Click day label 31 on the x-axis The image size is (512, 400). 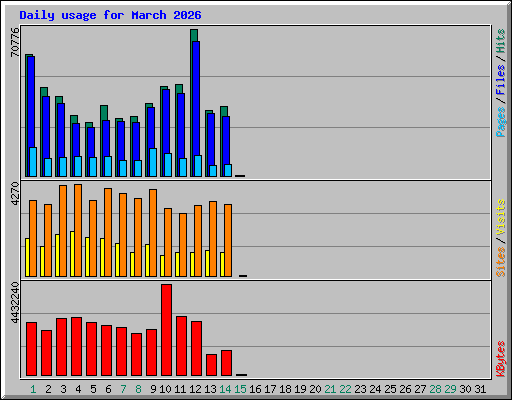[x=480, y=389]
